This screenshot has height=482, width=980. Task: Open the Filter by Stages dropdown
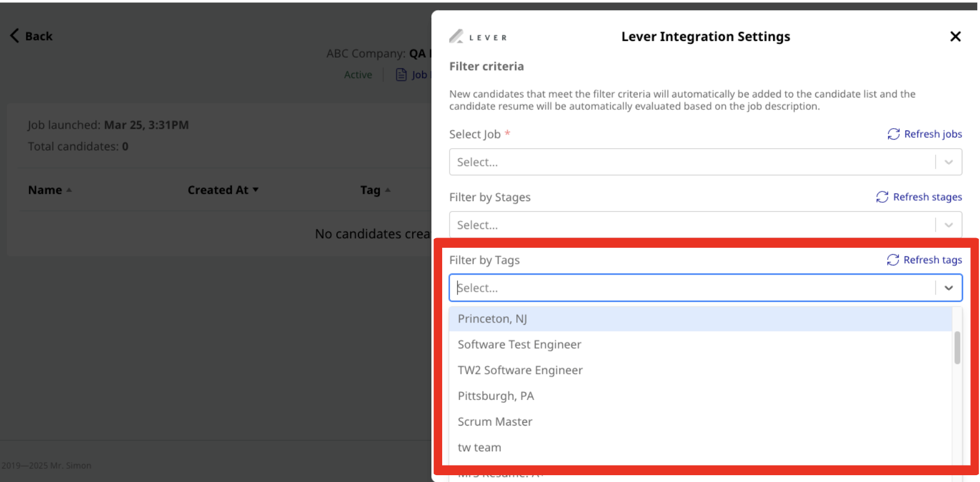point(705,225)
